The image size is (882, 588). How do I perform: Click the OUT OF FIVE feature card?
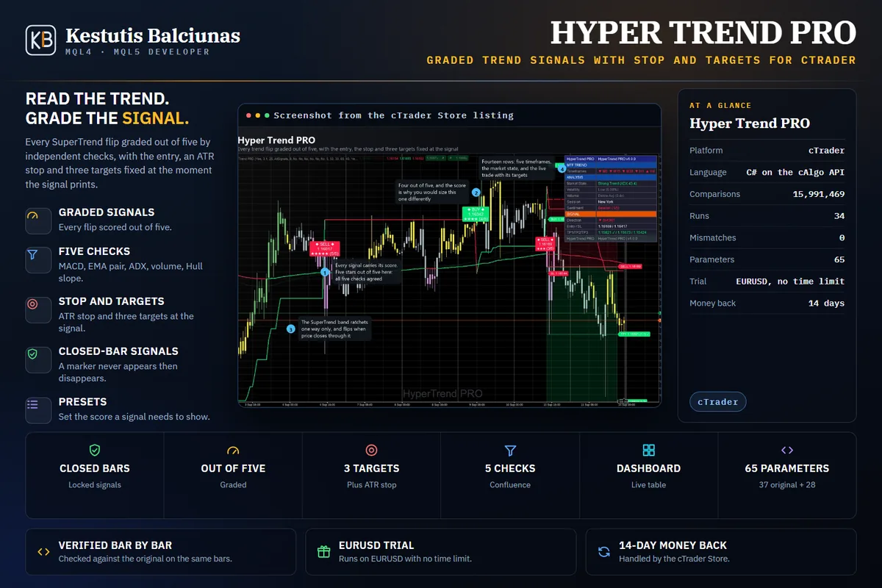pos(233,476)
